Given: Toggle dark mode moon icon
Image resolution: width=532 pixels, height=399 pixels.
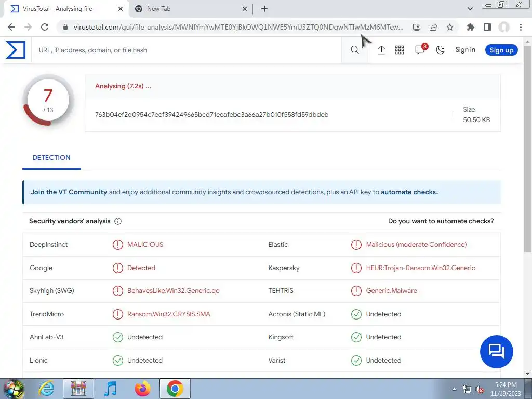Looking at the screenshot, I should point(440,50).
